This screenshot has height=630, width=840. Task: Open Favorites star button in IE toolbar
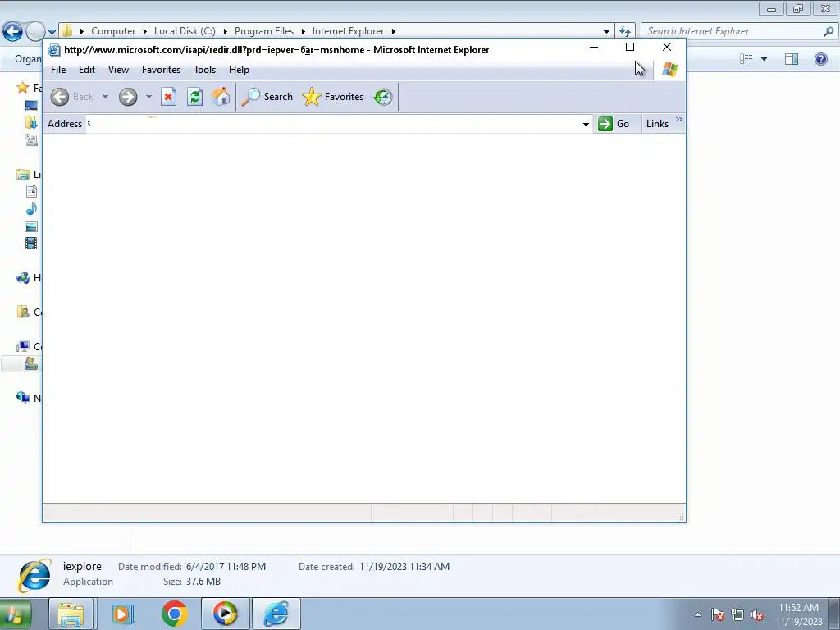coord(333,97)
